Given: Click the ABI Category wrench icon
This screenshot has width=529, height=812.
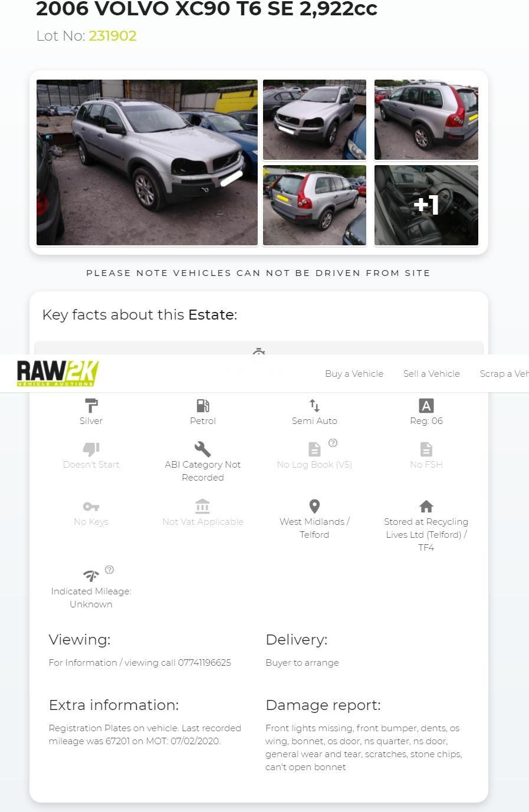Looking at the screenshot, I should coord(202,449).
